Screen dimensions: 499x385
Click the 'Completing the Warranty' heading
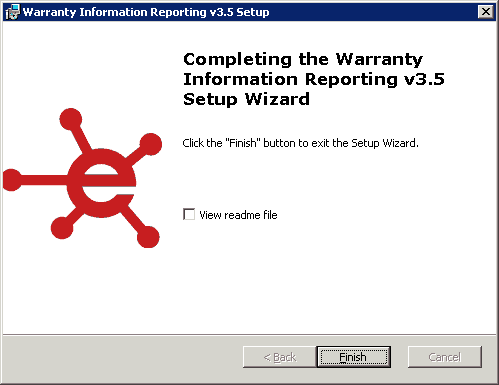click(314, 79)
